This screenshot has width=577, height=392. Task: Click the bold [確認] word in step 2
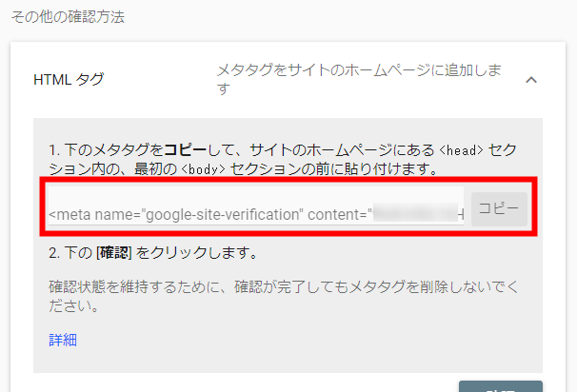[114, 253]
